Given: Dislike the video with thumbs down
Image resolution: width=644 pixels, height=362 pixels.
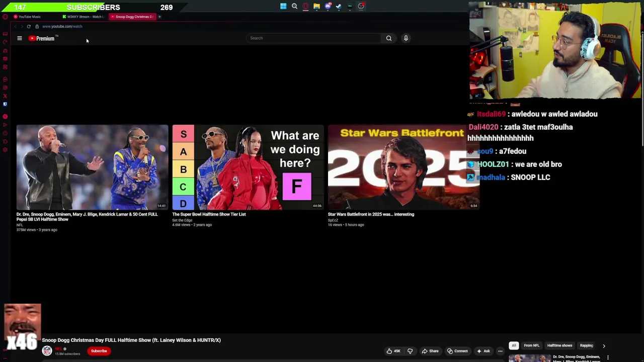Looking at the screenshot, I should pyautogui.click(x=410, y=351).
